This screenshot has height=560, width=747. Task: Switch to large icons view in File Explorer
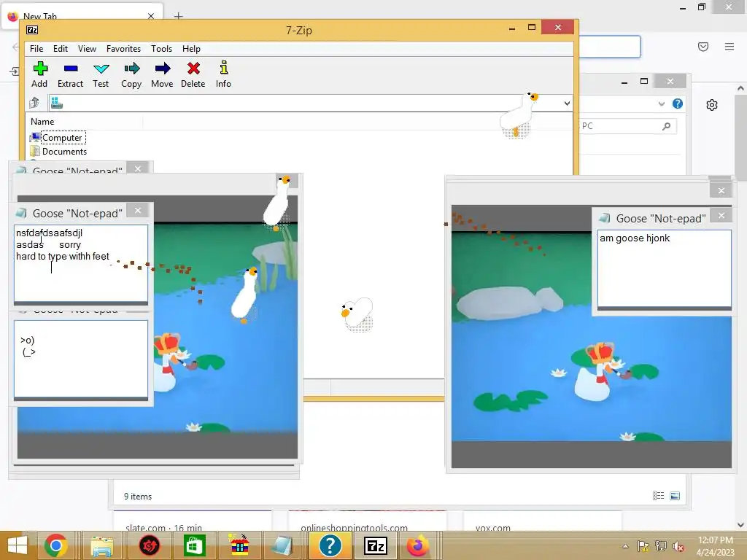675,496
